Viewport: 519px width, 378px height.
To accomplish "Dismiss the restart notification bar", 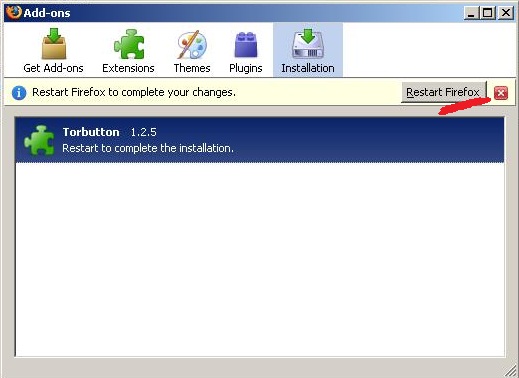I will (x=501, y=93).
